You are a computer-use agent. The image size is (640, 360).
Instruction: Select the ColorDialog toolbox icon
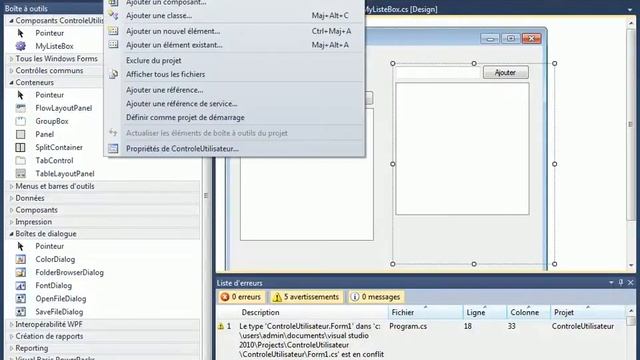tap(20, 259)
